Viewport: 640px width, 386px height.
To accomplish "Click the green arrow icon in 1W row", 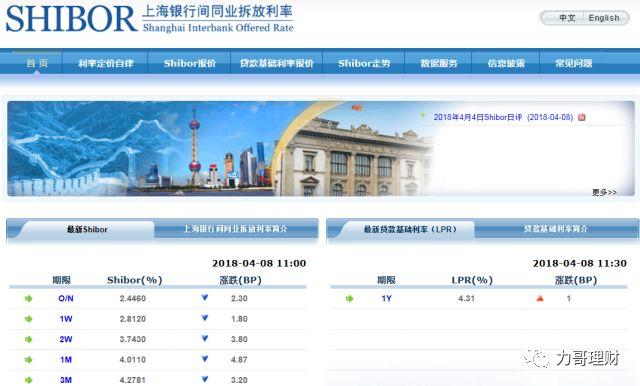I will [x=28, y=319].
